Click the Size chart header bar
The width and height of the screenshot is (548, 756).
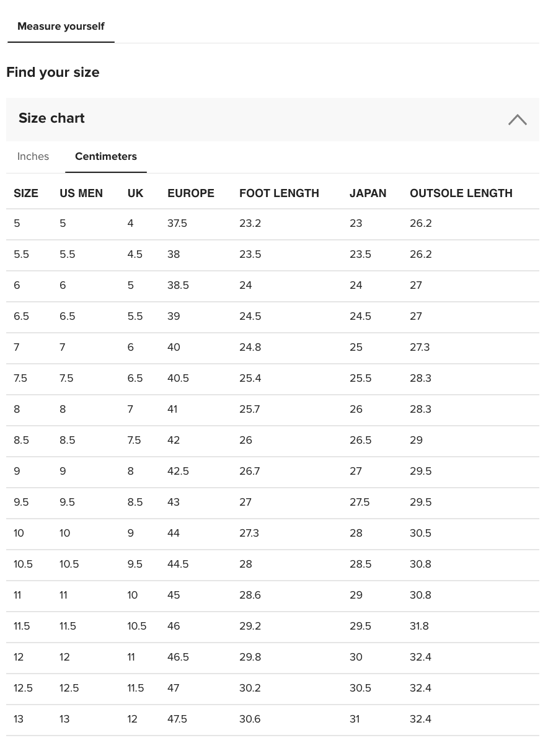point(248,119)
